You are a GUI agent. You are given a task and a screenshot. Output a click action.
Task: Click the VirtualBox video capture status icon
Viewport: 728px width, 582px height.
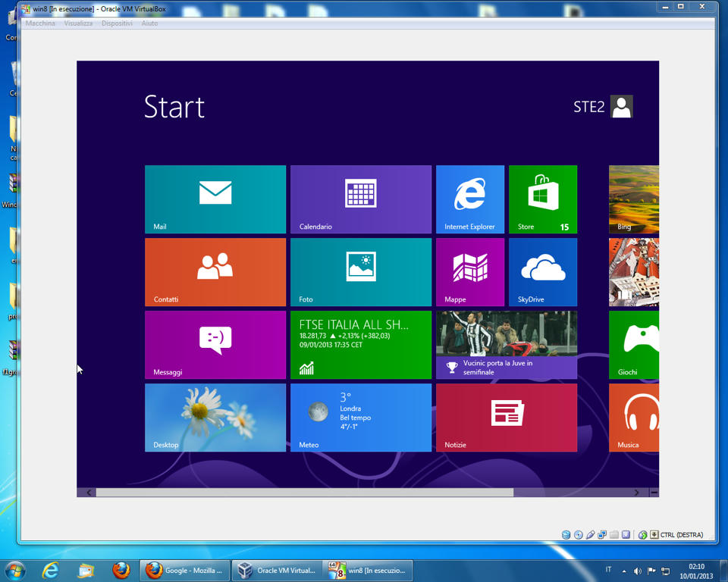[626, 535]
